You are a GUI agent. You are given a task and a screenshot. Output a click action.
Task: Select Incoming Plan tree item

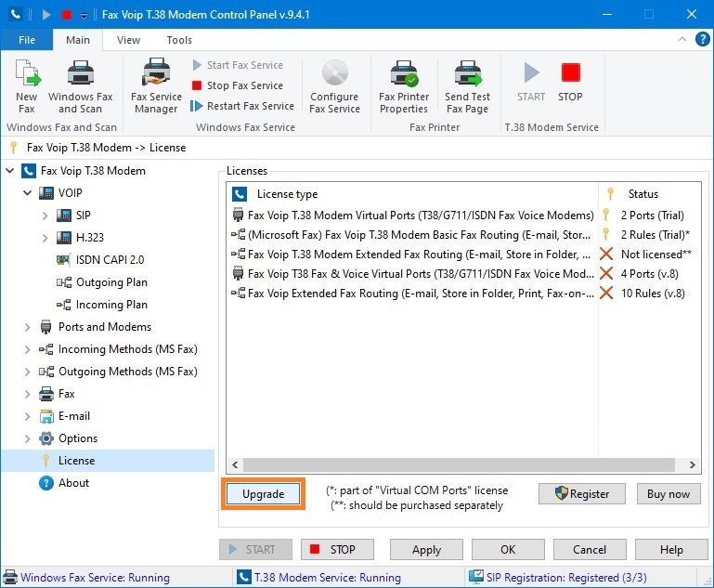point(111,305)
